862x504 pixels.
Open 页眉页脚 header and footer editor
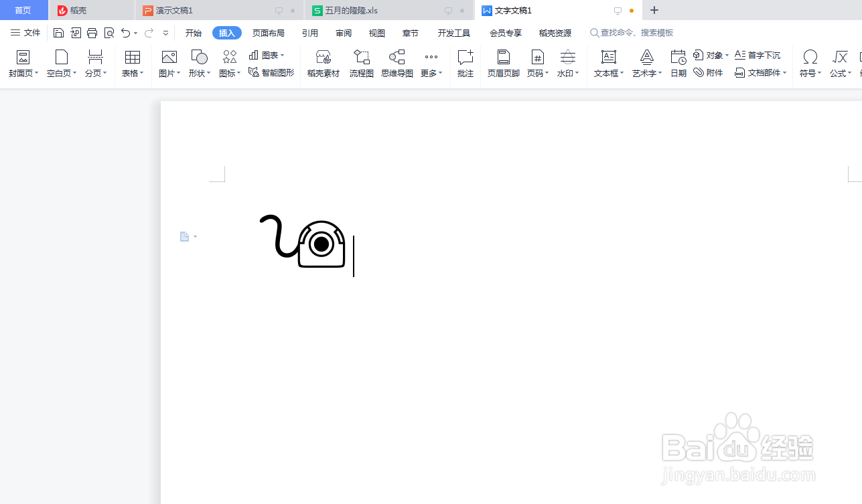pyautogui.click(x=502, y=64)
